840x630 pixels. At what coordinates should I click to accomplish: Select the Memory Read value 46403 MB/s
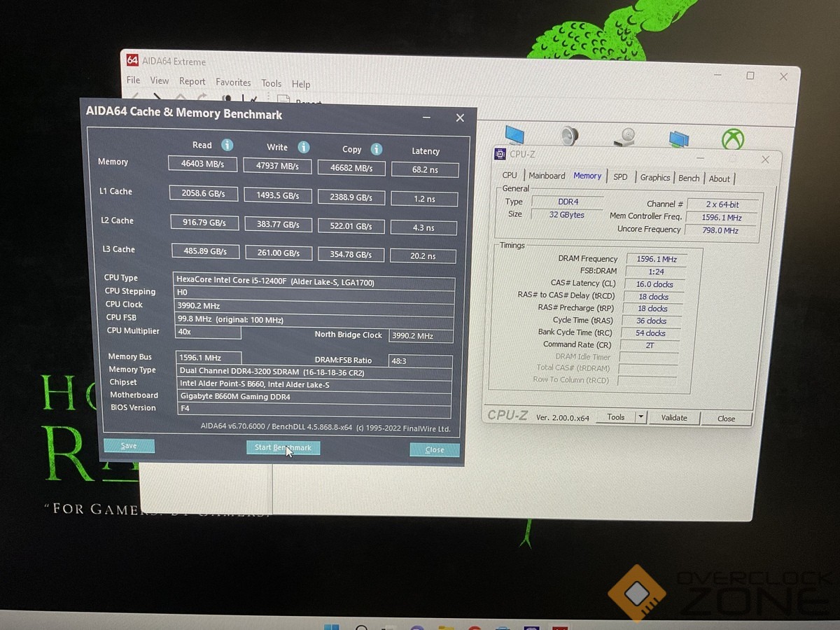click(x=203, y=164)
